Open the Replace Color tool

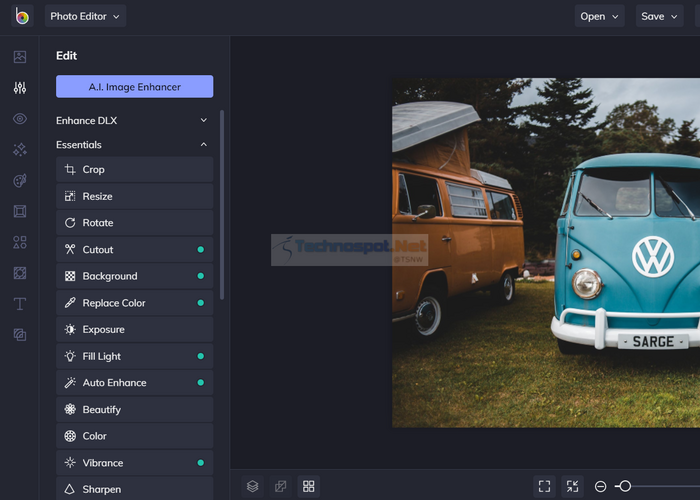pyautogui.click(x=134, y=303)
